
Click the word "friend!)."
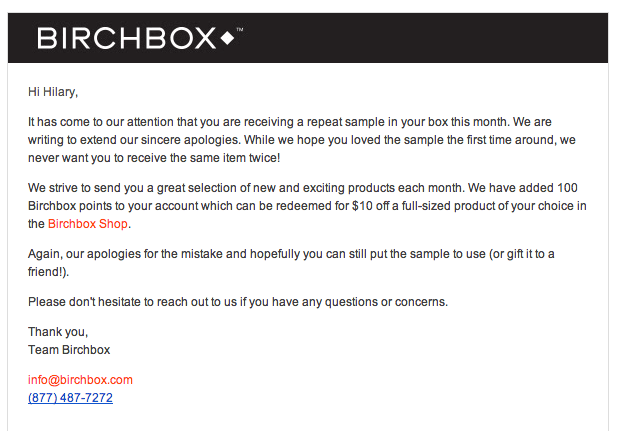point(48,272)
